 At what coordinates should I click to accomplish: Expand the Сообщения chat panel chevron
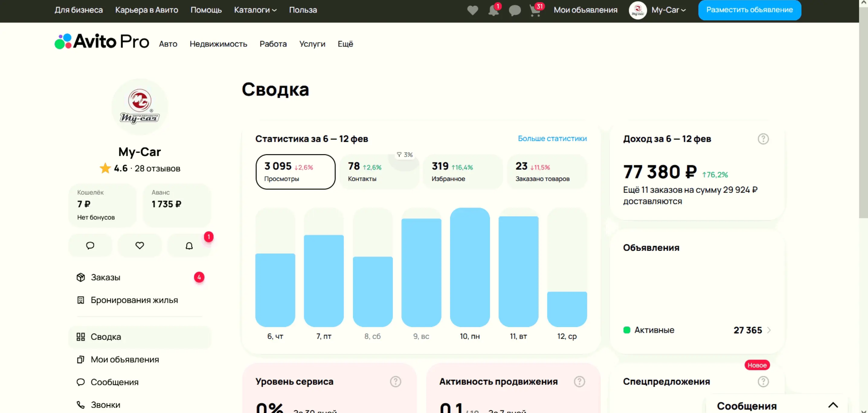[833, 405]
